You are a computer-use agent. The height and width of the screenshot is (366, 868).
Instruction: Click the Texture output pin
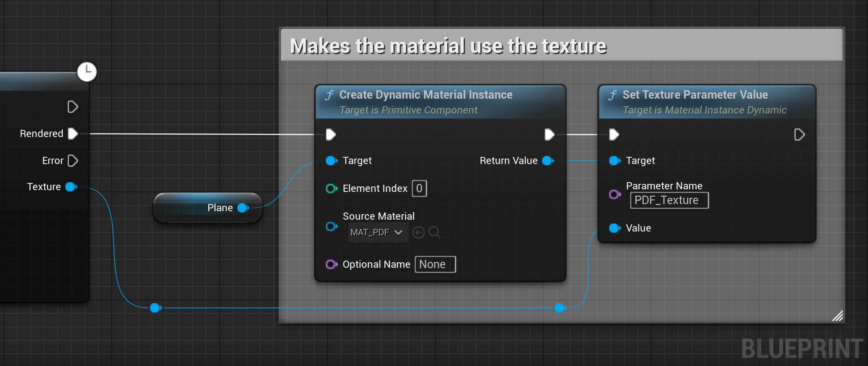(71, 187)
